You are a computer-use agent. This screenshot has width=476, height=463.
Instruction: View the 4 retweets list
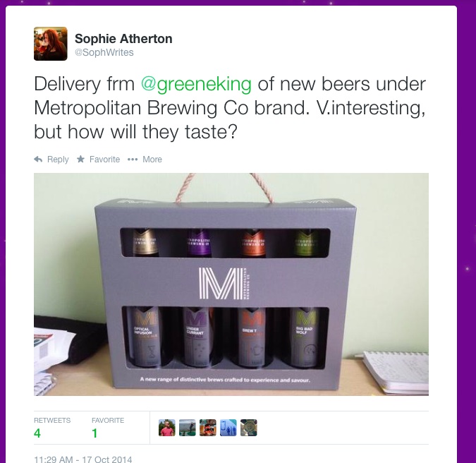(x=37, y=433)
